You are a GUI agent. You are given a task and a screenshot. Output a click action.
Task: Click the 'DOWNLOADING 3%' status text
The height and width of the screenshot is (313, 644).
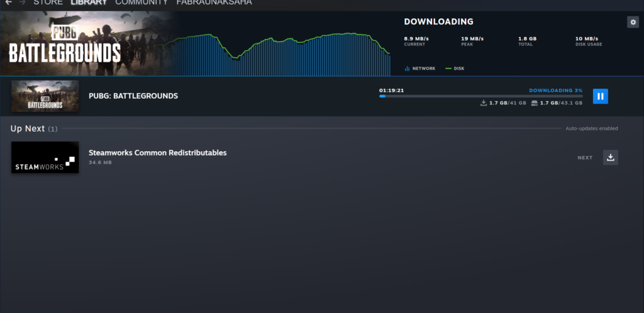(x=556, y=91)
